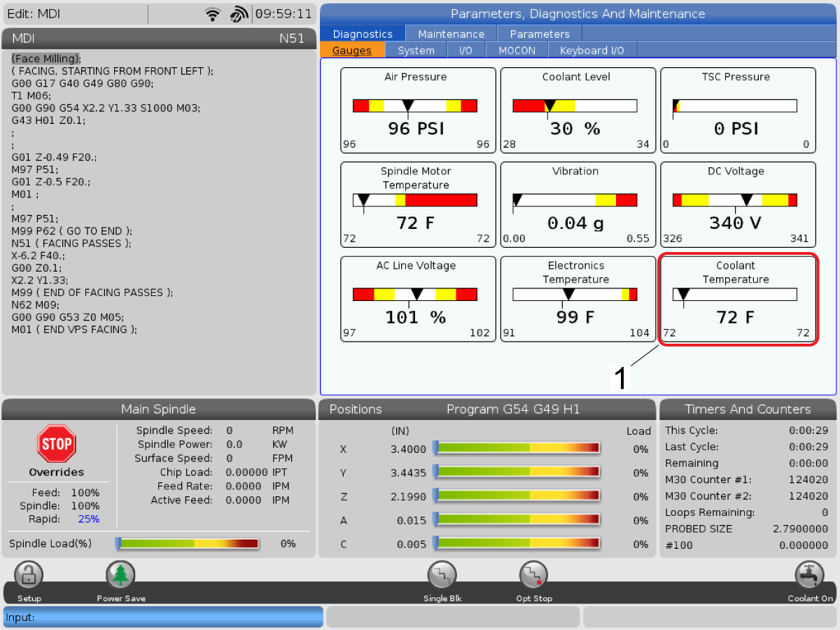This screenshot has width=840, height=630.
Task: Switch to the Maintenance tab
Action: pyautogui.click(x=451, y=34)
